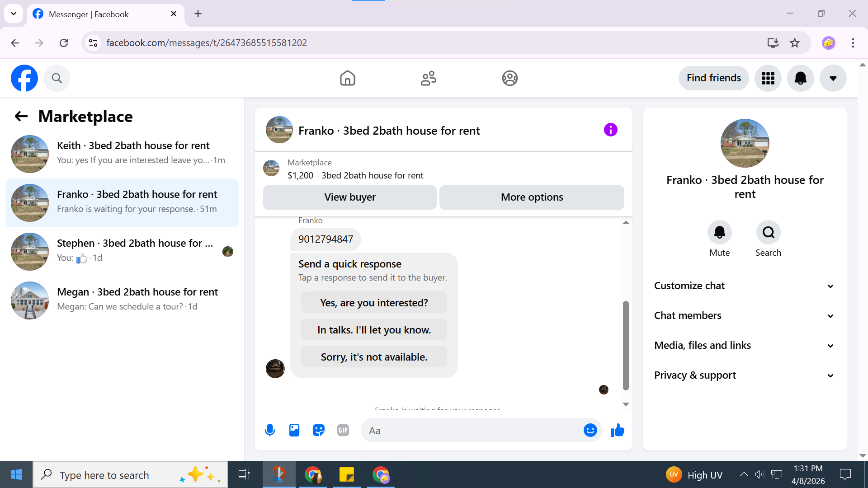The width and height of the screenshot is (868, 488).
Task: Open the account dropdown arrow
Action: pyautogui.click(x=833, y=78)
